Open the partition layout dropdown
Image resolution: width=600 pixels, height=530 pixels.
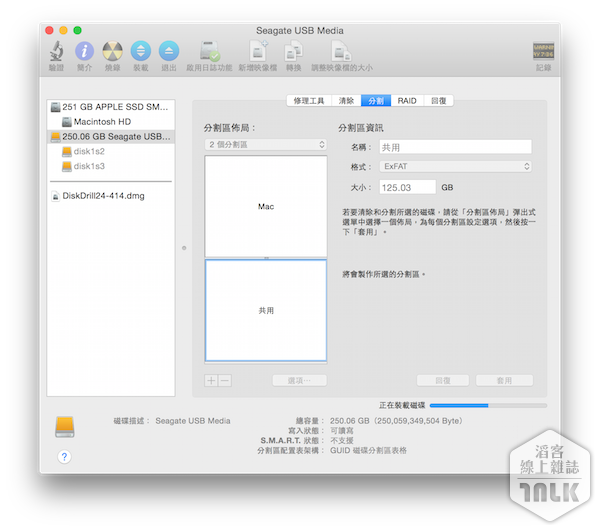(x=266, y=145)
